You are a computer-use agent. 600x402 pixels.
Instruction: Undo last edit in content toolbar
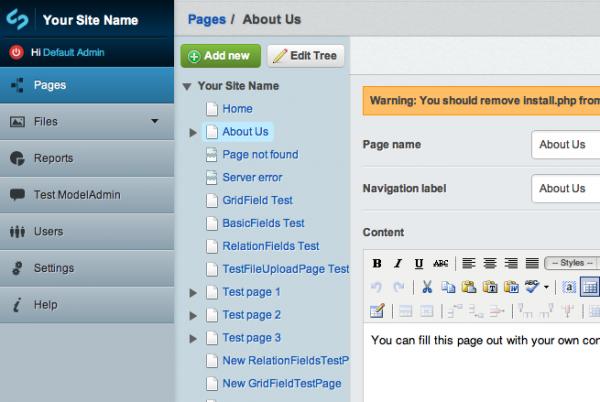[376, 287]
